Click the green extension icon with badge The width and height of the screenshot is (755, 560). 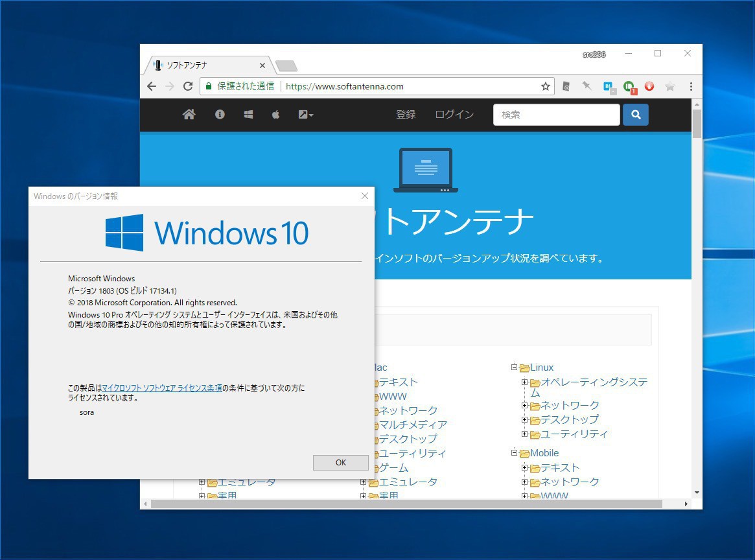[629, 87]
